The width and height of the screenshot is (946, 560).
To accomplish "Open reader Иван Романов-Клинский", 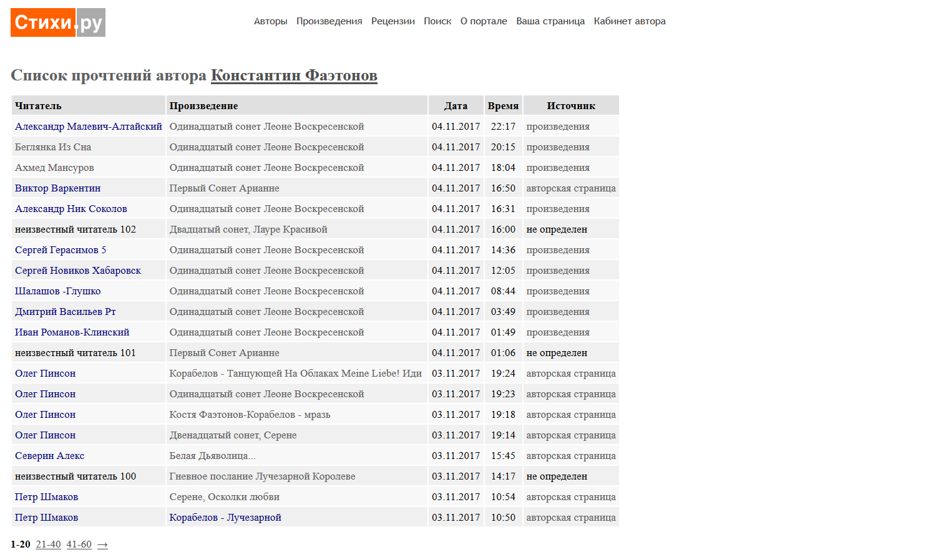I will click(x=72, y=332).
